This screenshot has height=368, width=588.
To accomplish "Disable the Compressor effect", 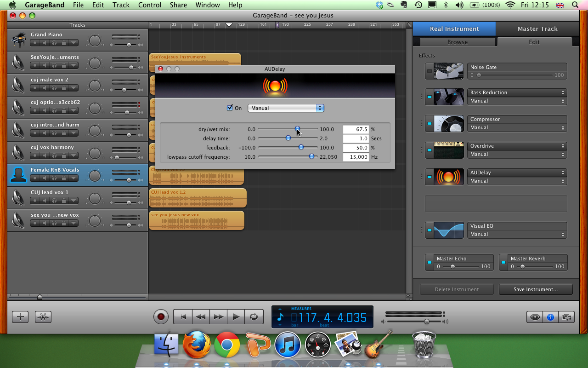I will pos(430,123).
